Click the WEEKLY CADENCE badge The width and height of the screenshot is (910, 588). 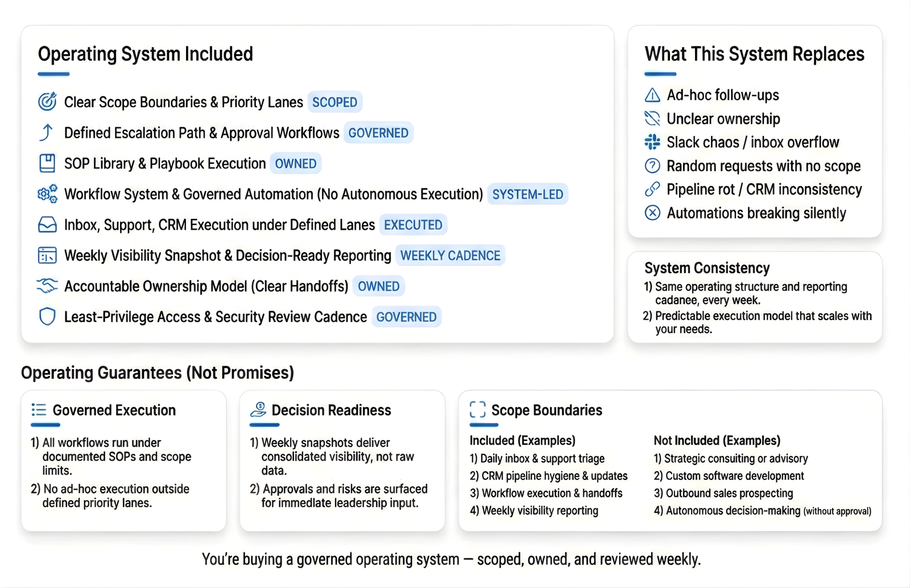point(450,256)
